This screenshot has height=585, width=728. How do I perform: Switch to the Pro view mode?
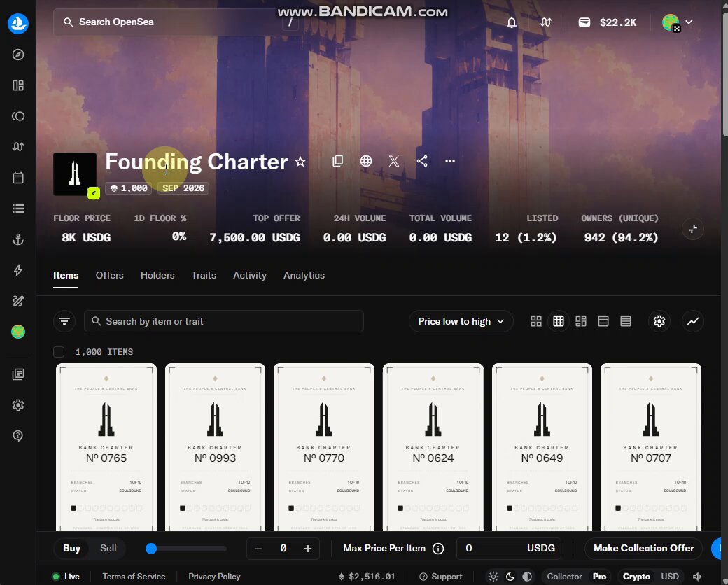[x=599, y=577]
